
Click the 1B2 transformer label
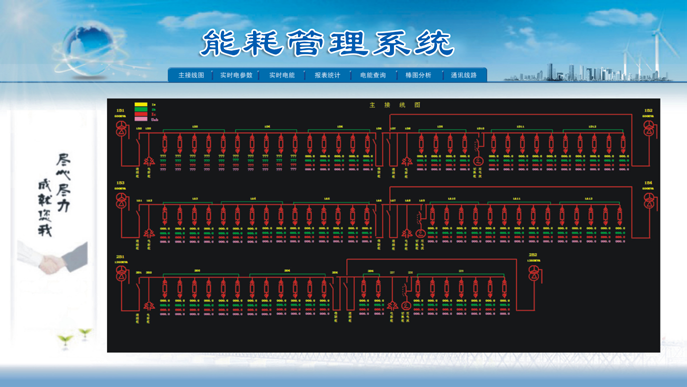pyautogui.click(x=648, y=110)
